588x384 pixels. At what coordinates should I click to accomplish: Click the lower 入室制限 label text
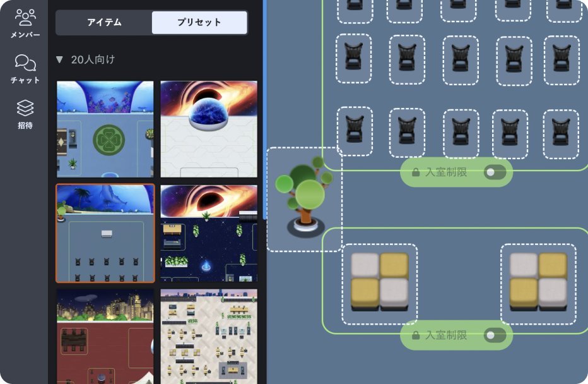pos(446,335)
